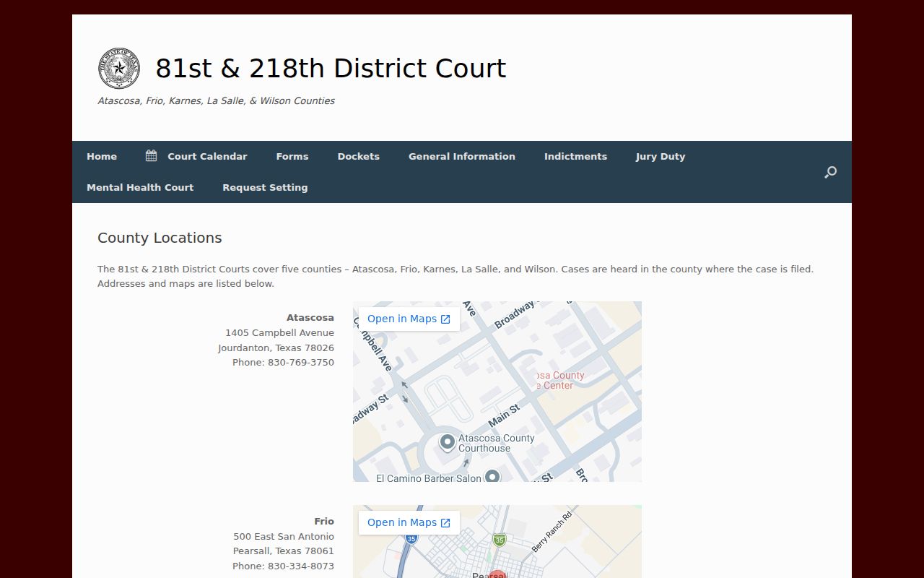924x578 pixels.
Task: Click the Atascosa courthouse map thumbnail
Action: (x=497, y=392)
